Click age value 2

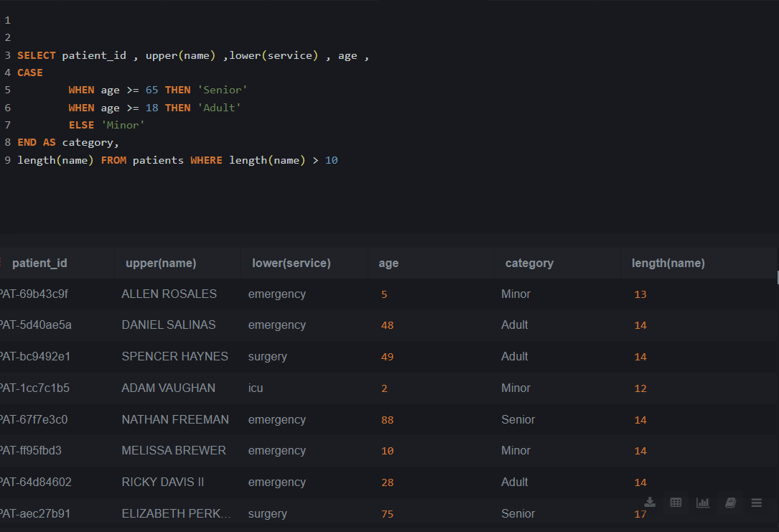pyautogui.click(x=384, y=388)
